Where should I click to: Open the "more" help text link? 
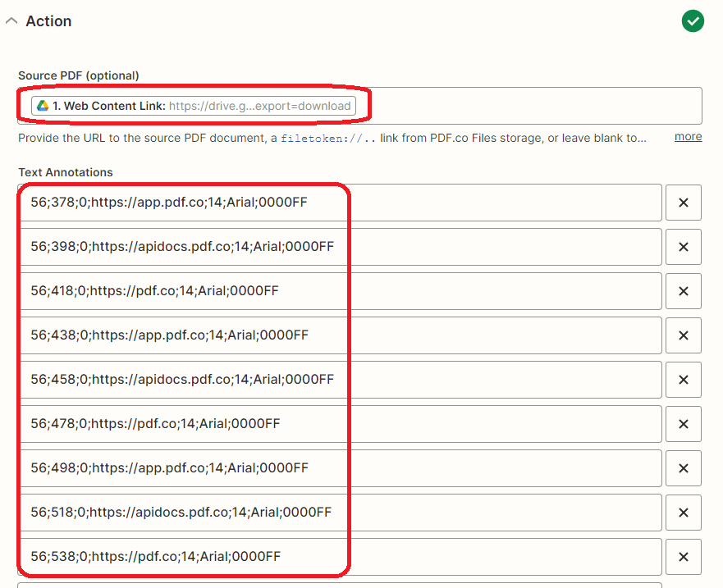coord(688,136)
